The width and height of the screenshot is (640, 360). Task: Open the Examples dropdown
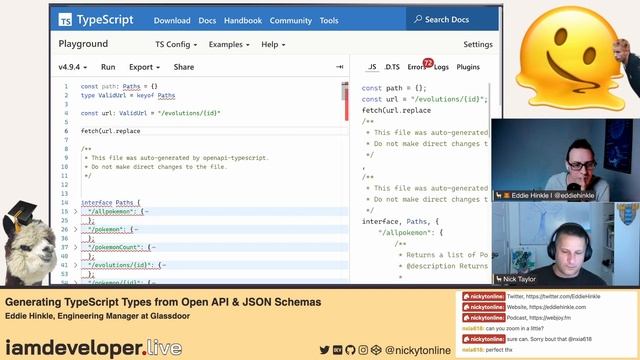click(x=229, y=44)
